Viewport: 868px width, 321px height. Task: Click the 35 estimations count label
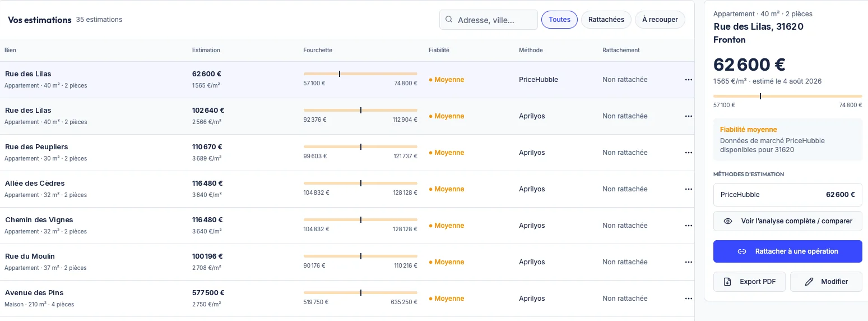click(x=99, y=20)
